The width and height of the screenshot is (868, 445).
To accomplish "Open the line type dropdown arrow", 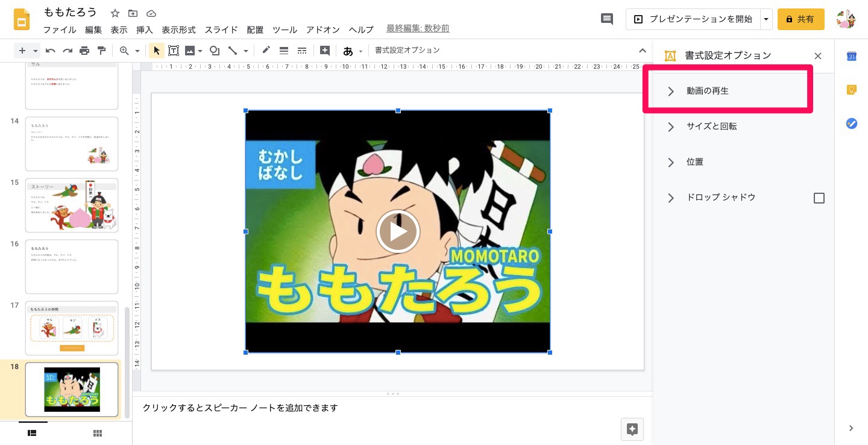I will tap(246, 51).
